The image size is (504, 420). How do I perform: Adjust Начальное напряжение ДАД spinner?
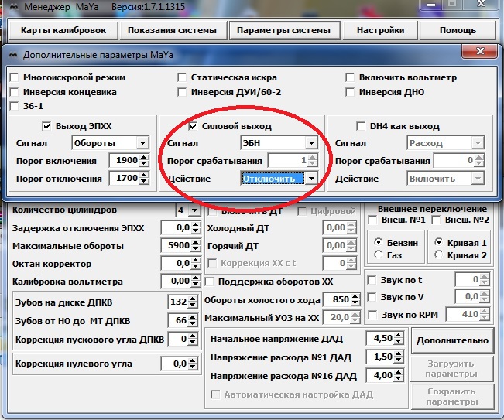tap(399, 339)
